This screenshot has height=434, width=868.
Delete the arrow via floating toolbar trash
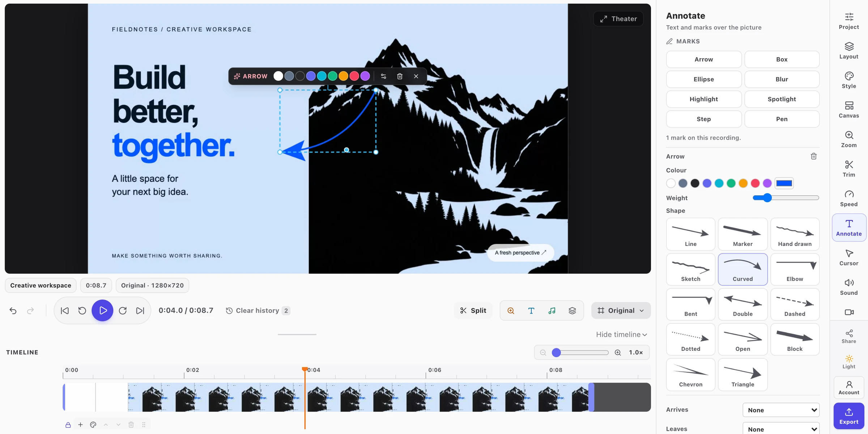[400, 76]
